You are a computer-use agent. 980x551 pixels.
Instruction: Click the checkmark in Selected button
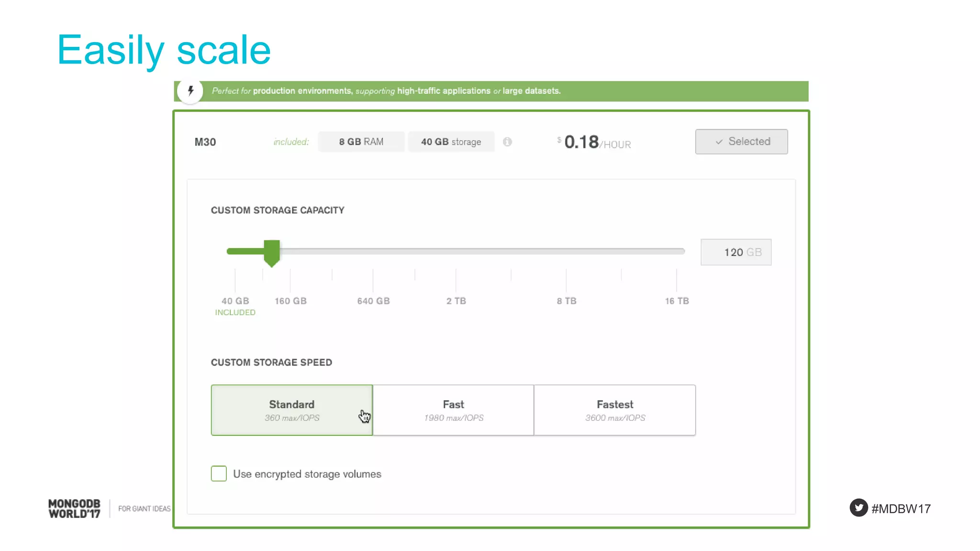click(x=719, y=142)
